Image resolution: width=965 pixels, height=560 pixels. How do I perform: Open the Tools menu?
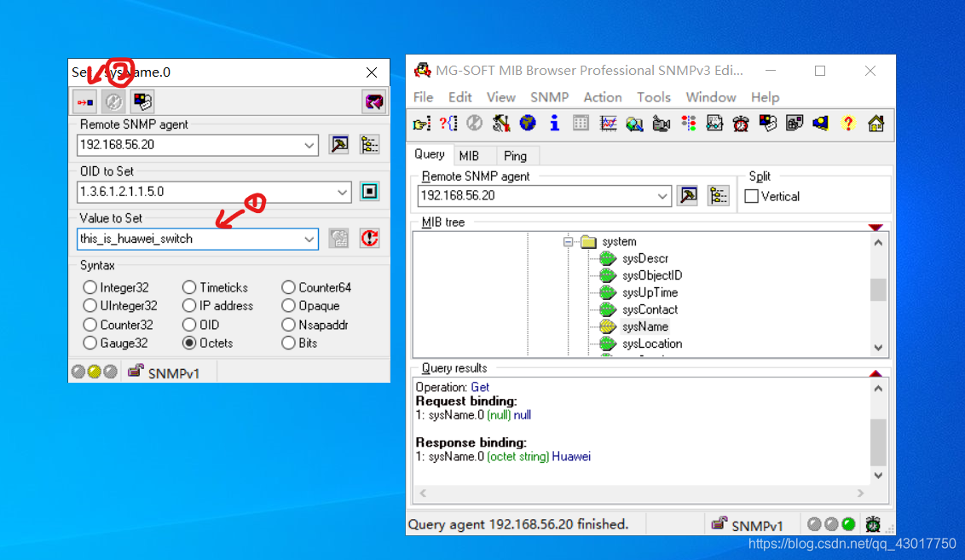point(654,97)
